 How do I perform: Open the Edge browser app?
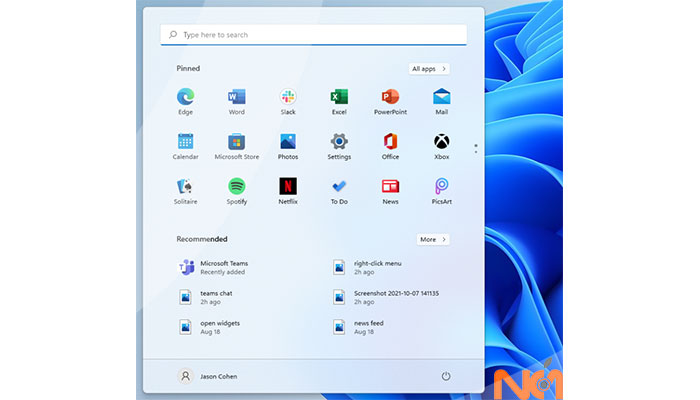(185, 101)
